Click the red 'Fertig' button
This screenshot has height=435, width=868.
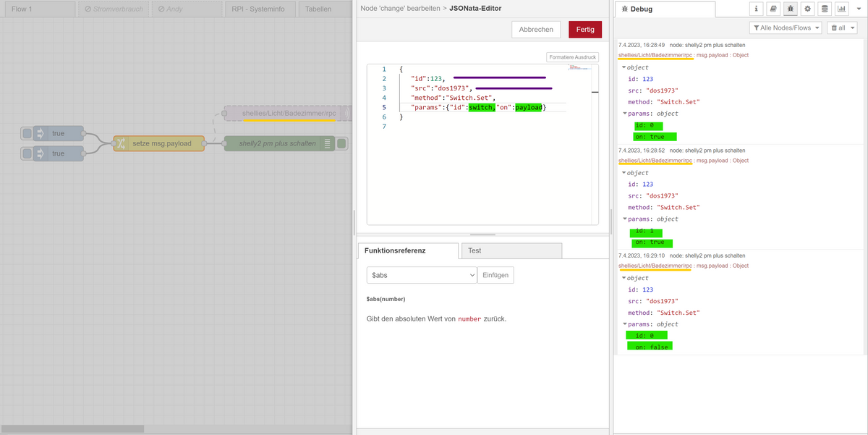click(585, 30)
